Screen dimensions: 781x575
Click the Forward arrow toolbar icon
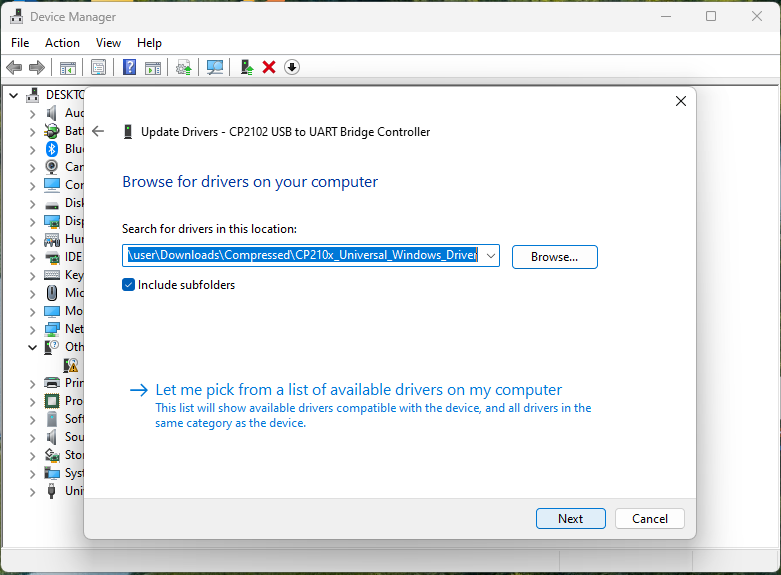37,67
